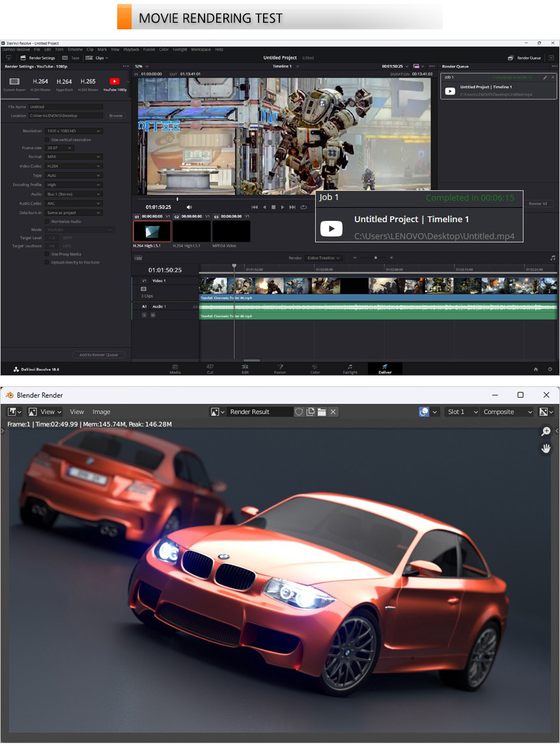The width and height of the screenshot is (560, 746).
Task: Click the Blender zoom magnifier icon
Action: 546,431
